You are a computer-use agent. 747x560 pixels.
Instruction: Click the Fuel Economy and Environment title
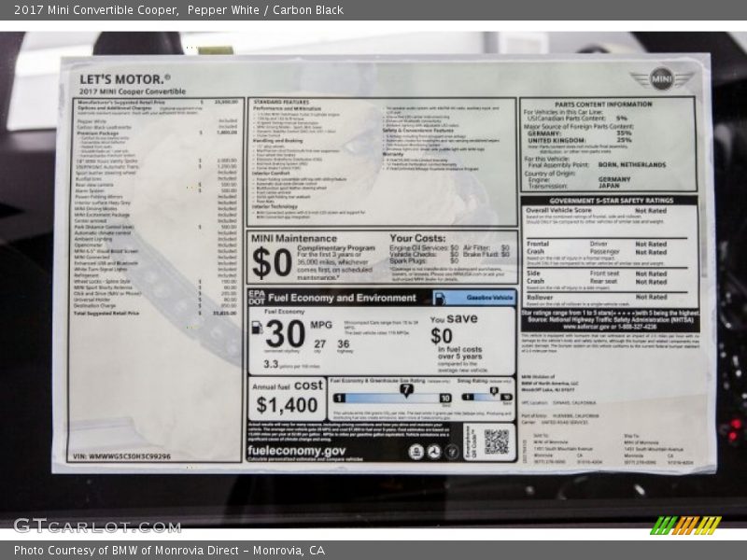coord(342,298)
